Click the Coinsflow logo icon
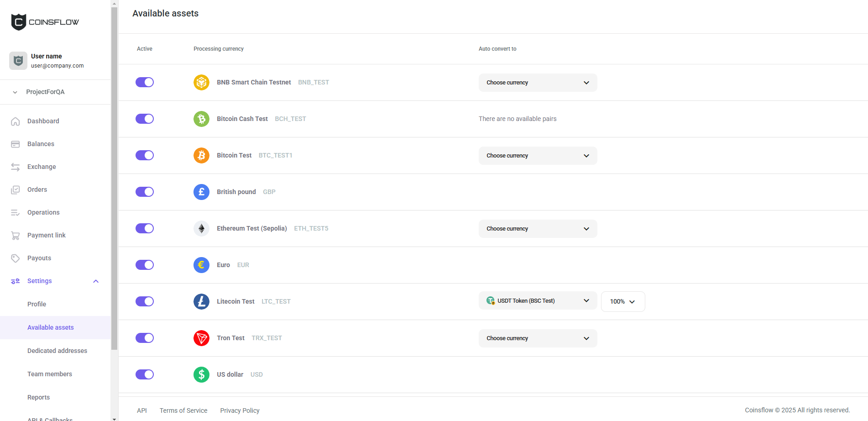This screenshot has height=421, width=868. pyautogui.click(x=19, y=22)
